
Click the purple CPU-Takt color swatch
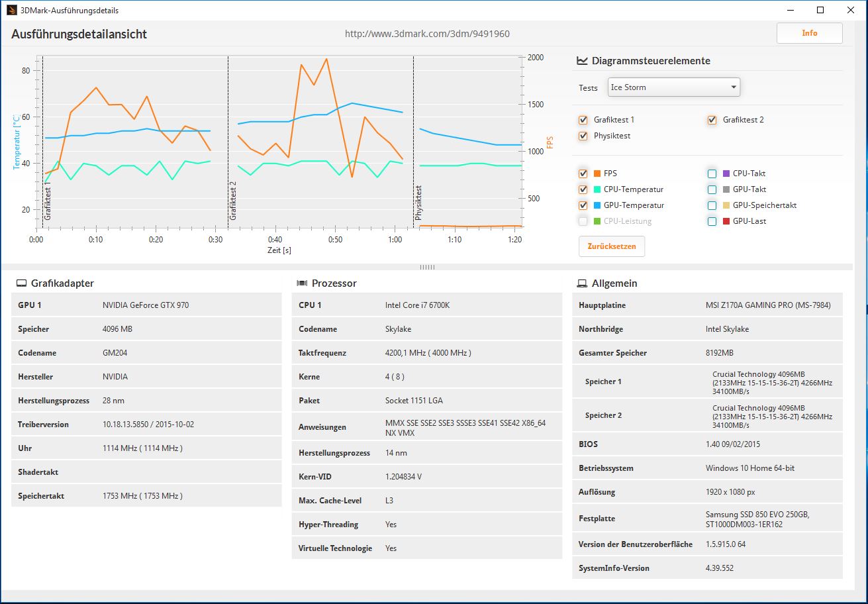726,174
